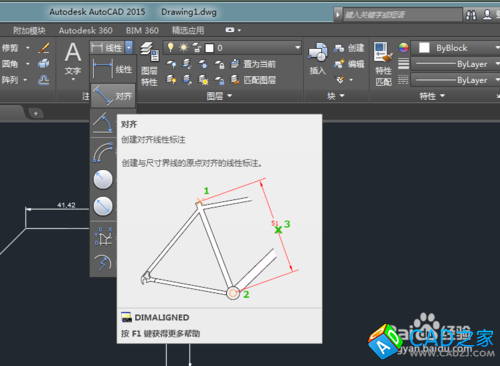
Task: Select the 对齐 aligned dimension tool
Action: 113,96
